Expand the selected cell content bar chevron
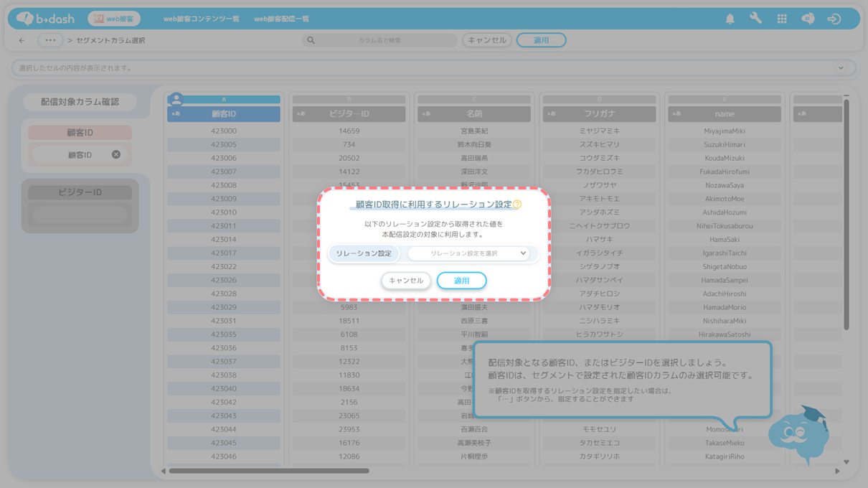 point(841,68)
